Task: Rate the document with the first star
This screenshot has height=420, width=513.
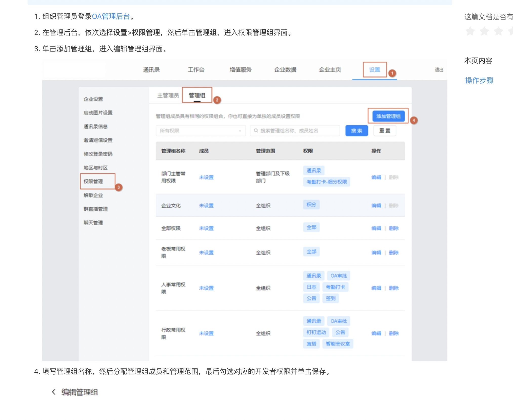Action: [x=470, y=31]
